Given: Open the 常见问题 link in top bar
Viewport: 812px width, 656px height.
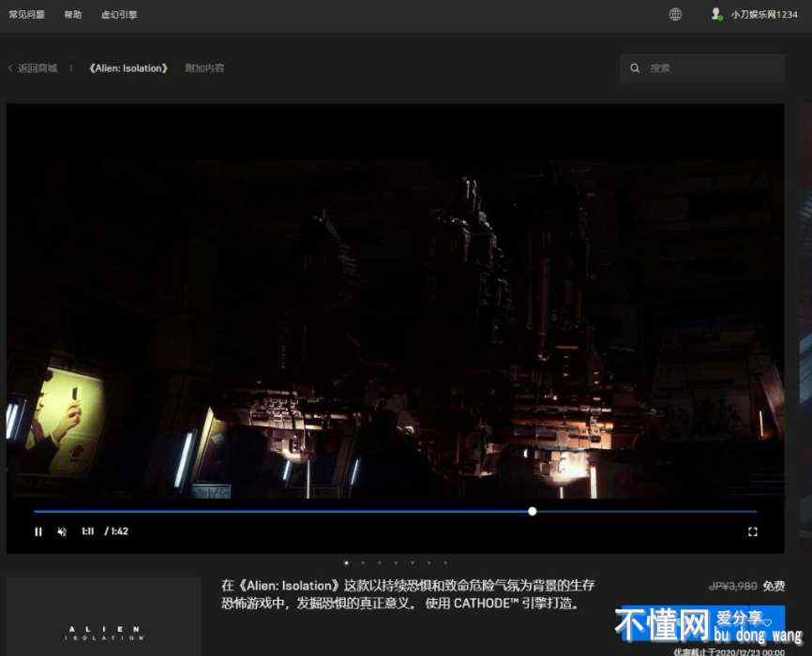Looking at the screenshot, I should pyautogui.click(x=26, y=14).
